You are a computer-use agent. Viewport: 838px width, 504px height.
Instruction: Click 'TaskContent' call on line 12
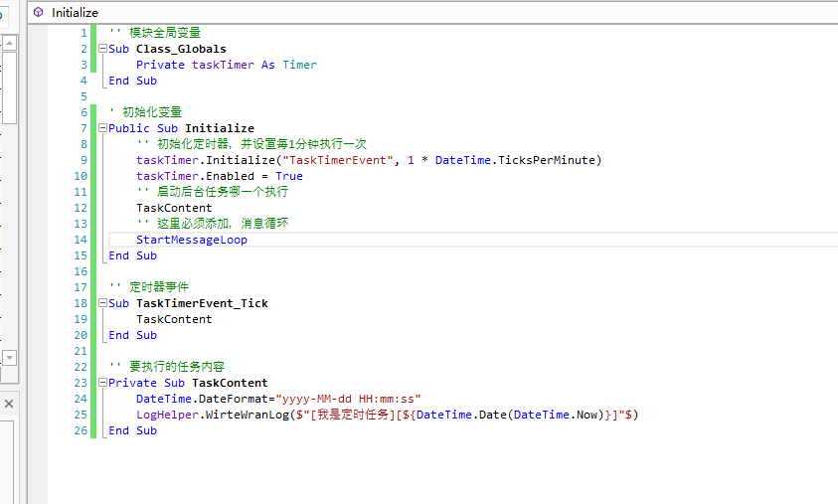[x=174, y=208]
